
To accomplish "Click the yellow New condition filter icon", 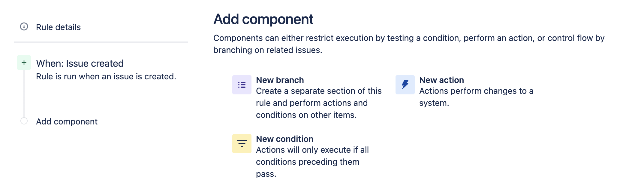I will point(242,144).
